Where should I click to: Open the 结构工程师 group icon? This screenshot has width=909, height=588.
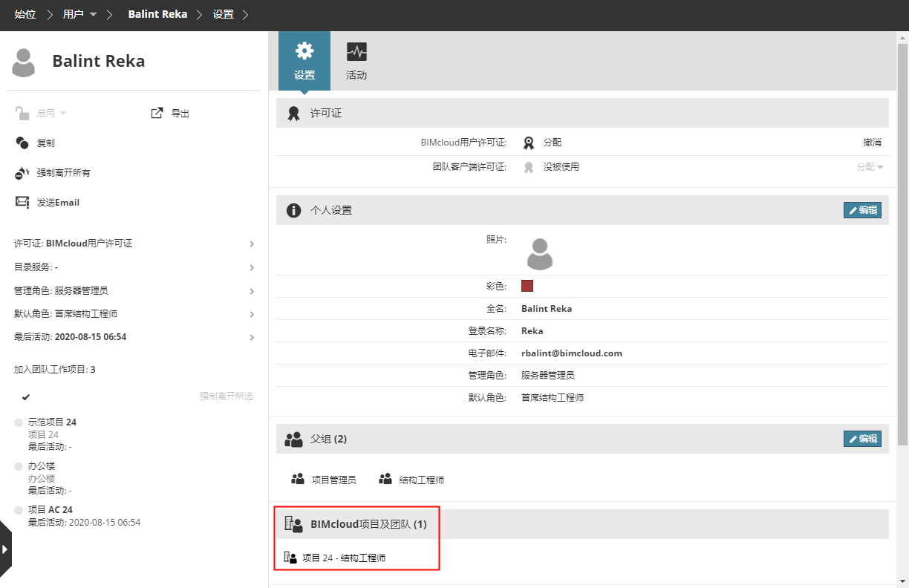[x=385, y=479]
